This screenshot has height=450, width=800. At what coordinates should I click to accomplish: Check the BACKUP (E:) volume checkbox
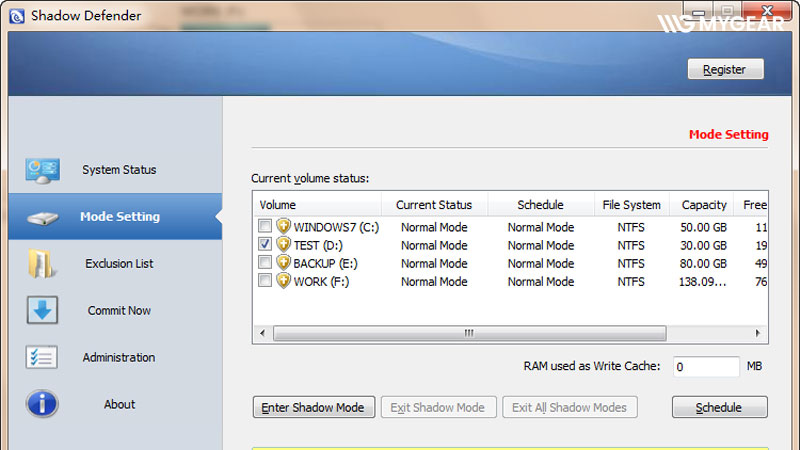click(x=265, y=262)
